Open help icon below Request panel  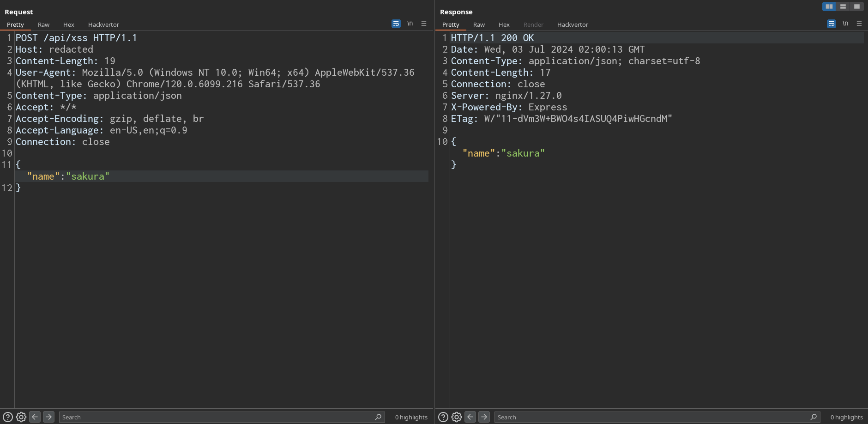8,417
